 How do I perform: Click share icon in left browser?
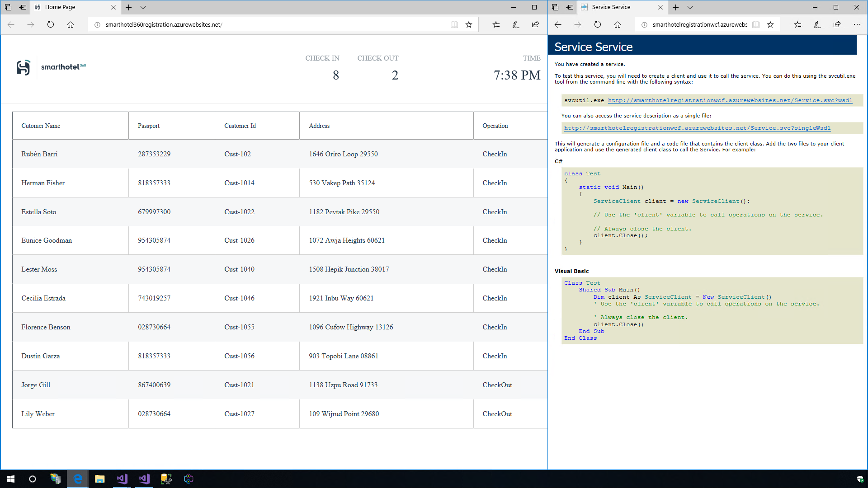pyautogui.click(x=535, y=25)
